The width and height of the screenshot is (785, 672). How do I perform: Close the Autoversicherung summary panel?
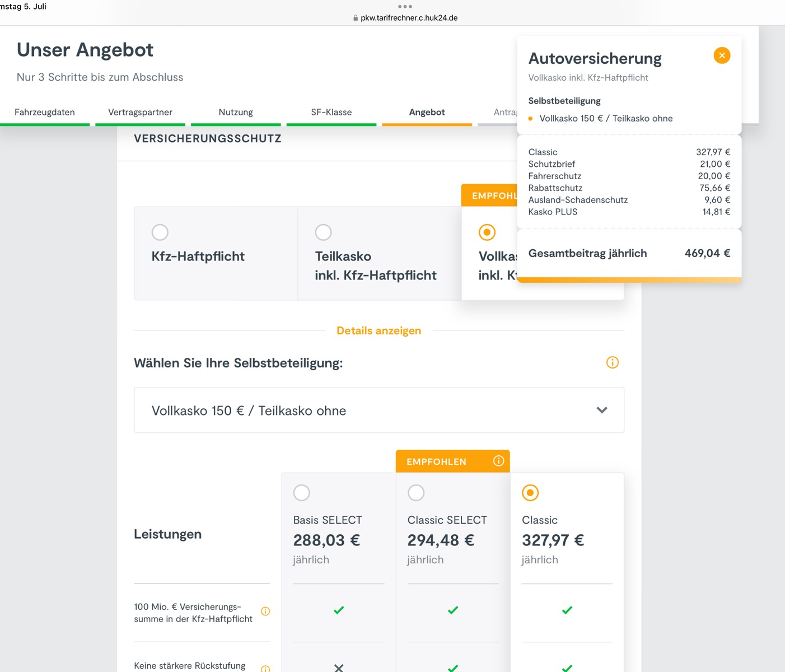722,55
